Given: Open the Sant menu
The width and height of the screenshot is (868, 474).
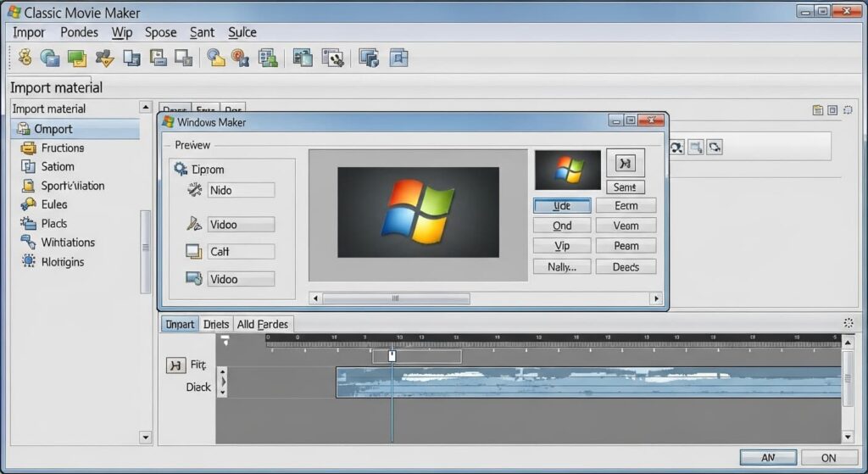Looking at the screenshot, I should (x=202, y=32).
